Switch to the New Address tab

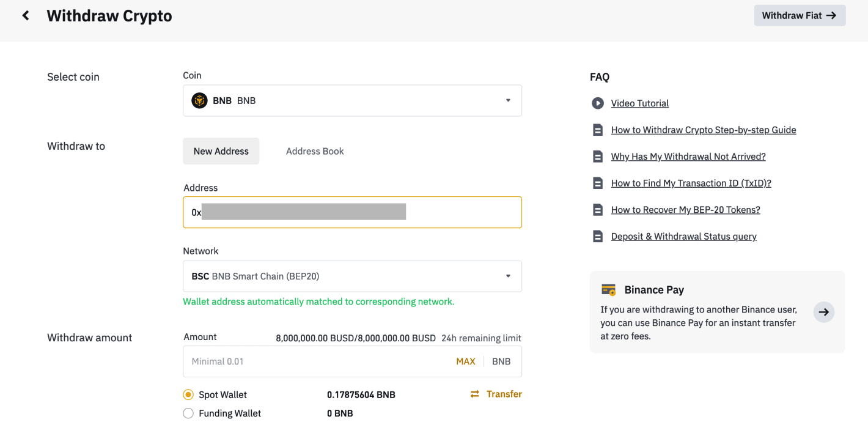pyautogui.click(x=221, y=151)
